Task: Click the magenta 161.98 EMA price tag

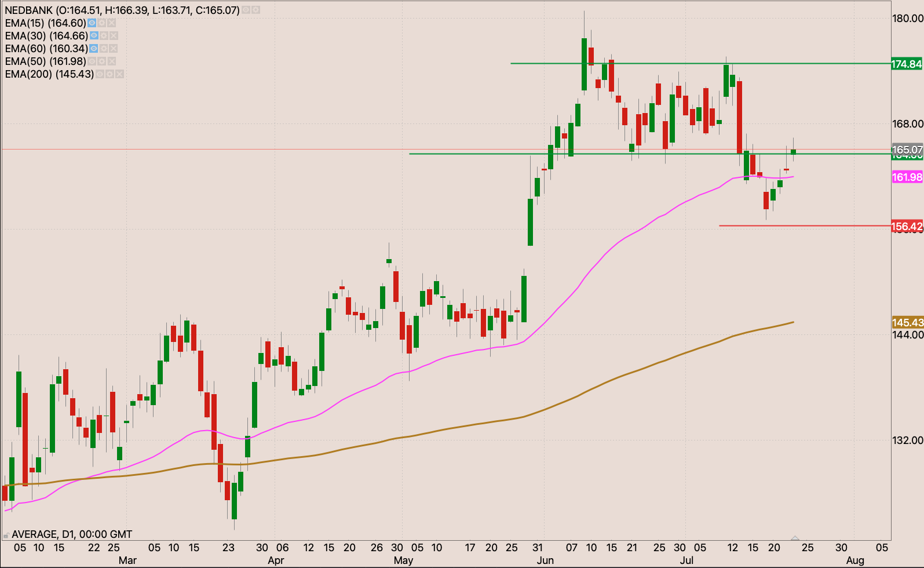Action: coord(907,177)
